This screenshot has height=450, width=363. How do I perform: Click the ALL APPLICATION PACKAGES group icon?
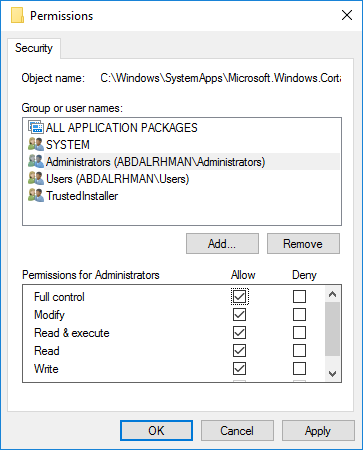(36, 127)
